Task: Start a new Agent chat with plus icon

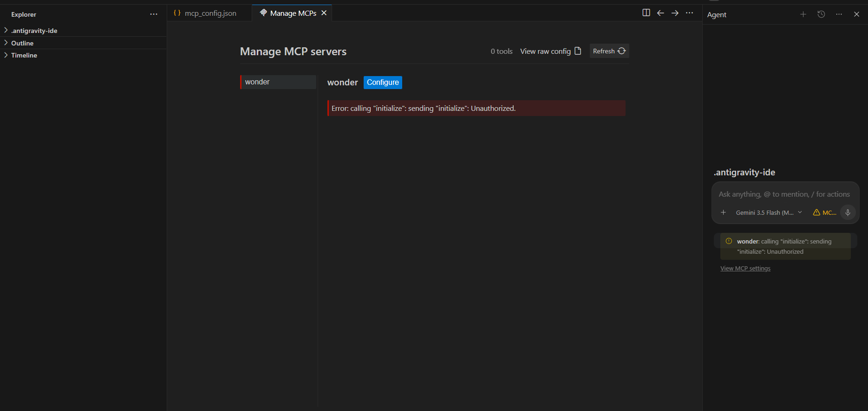Action: [x=803, y=14]
